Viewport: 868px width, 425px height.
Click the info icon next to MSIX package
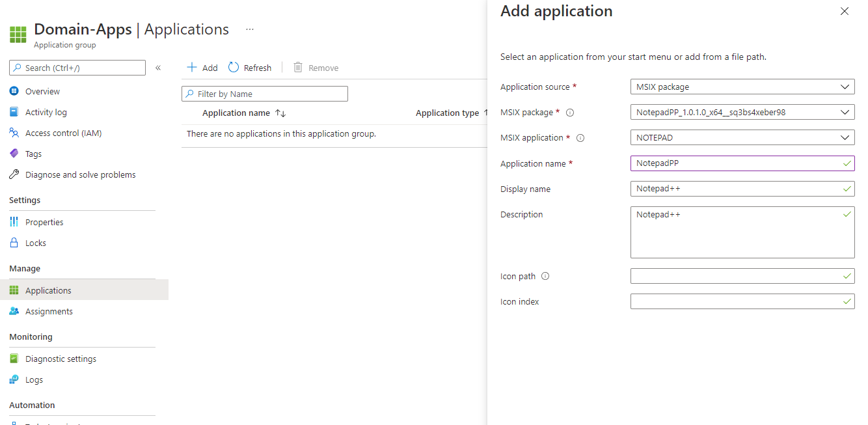point(570,112)
